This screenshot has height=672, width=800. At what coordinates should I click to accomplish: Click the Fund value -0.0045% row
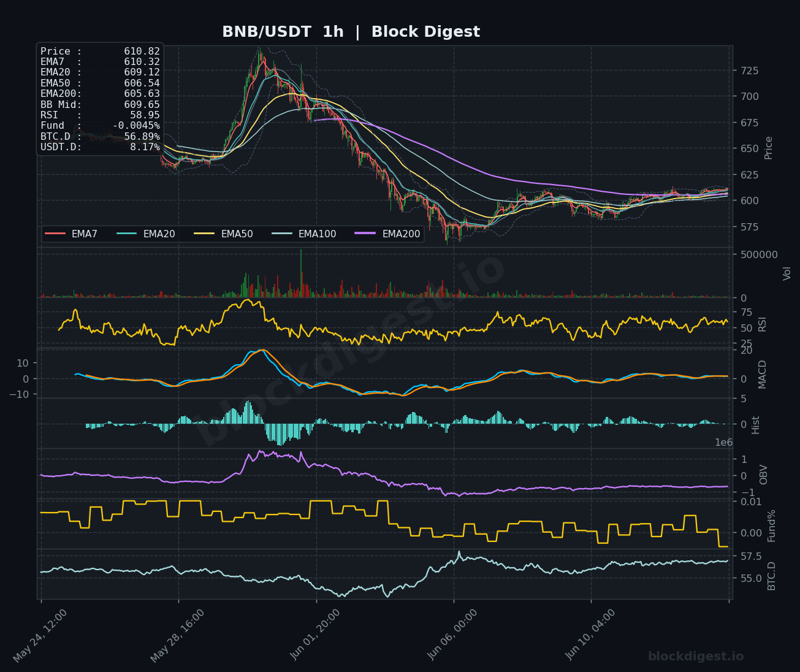pyautogui.click(x=100, y=126)
